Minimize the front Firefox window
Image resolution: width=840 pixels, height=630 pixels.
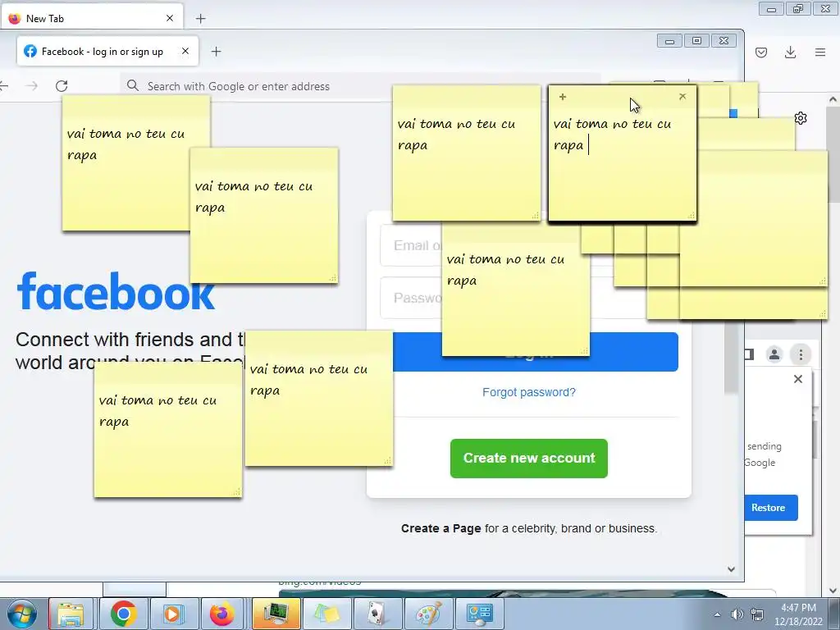pos(669,41)
